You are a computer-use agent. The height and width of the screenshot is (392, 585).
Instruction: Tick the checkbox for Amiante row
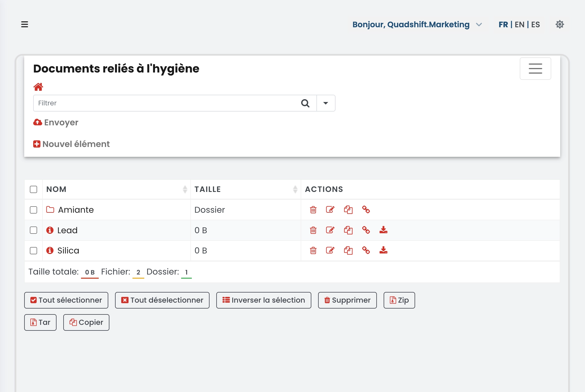click(33, 210)
